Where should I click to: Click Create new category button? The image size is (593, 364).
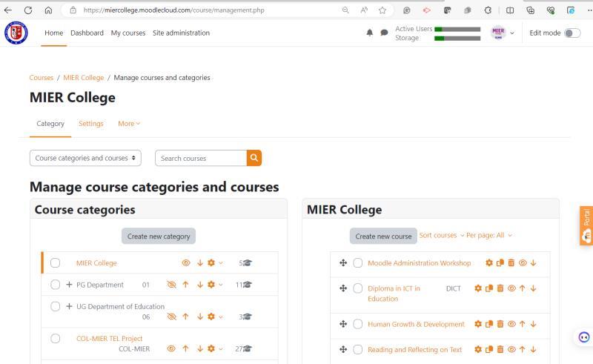(x=159, y=236)
